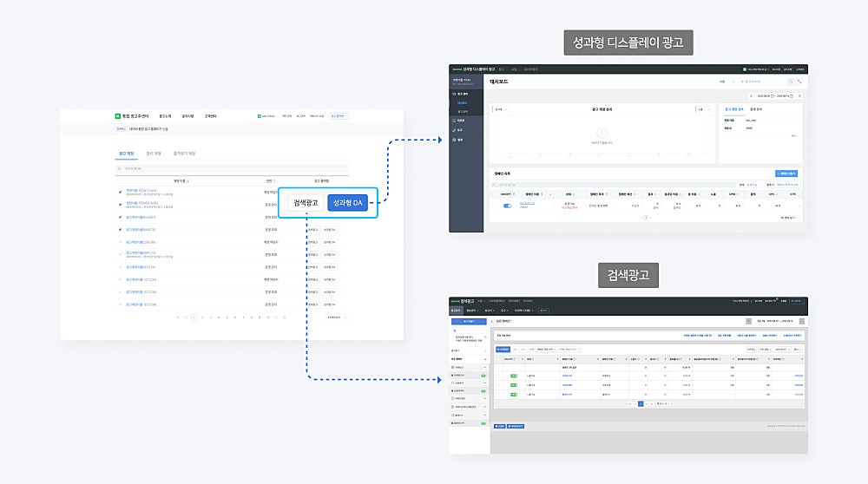Click the exclamation info icon in empty chart
Screen dimensions: 868x484
point(602,134)
